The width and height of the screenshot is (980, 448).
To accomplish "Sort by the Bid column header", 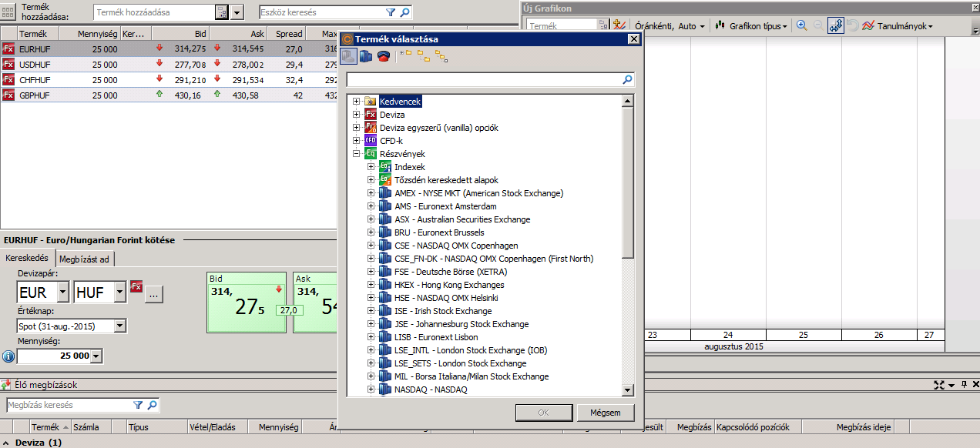I will (x=180, y=34).
